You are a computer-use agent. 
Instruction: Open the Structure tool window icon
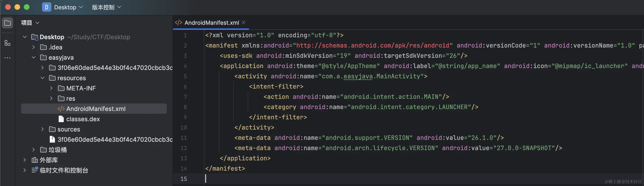[x=7, y=43]
